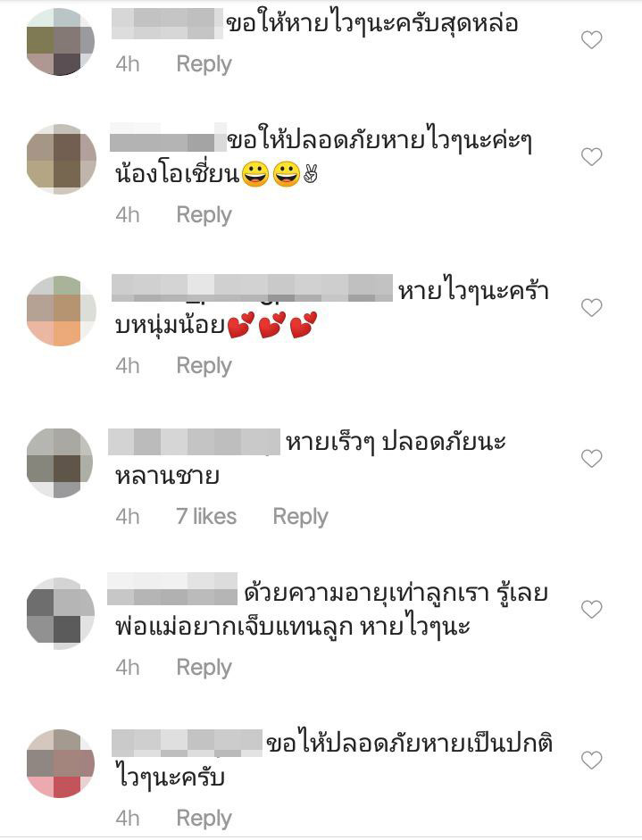Screen dimensions: 642x840
Task: Tap heart on comment with three red hearts
Action: coord(592,307)
